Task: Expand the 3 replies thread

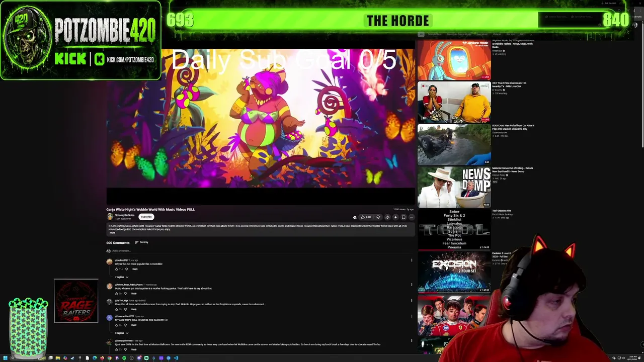Action: pos(122,333)
